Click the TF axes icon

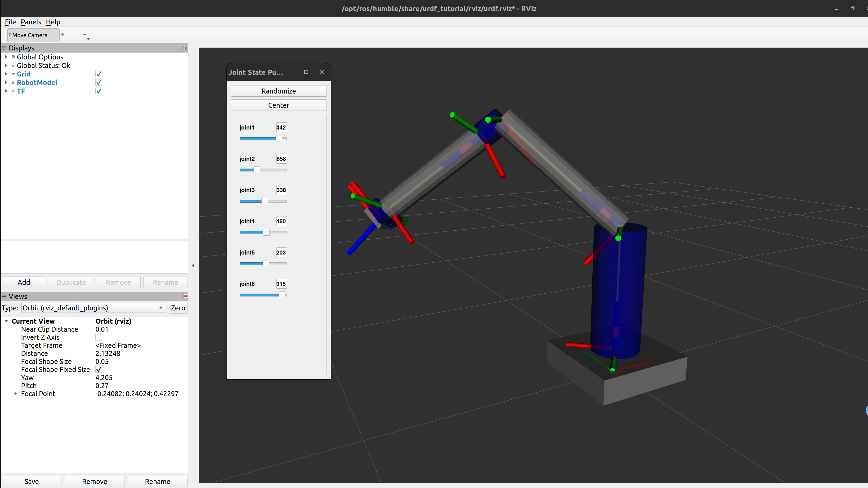[x=13, y=91]
